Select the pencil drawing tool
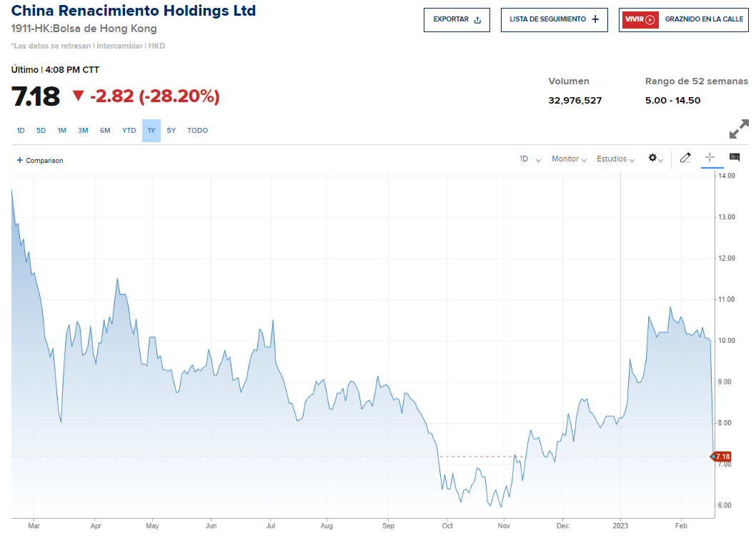756x543 pixels. coord(685,158)
